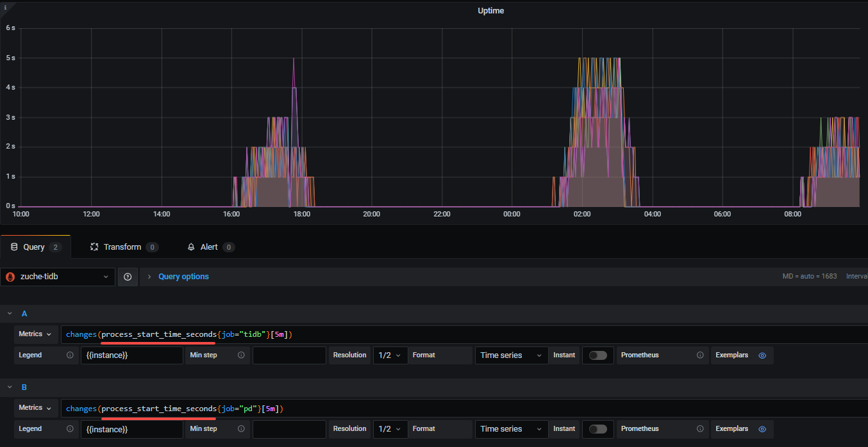Open Metrics browser for query B
Screen dimensions: 868x447
coord(35,408)
